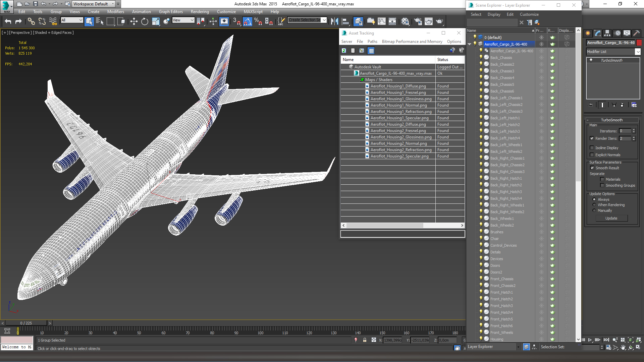Open the Rendering menu

pyautogui.click(x=200, y=12)
